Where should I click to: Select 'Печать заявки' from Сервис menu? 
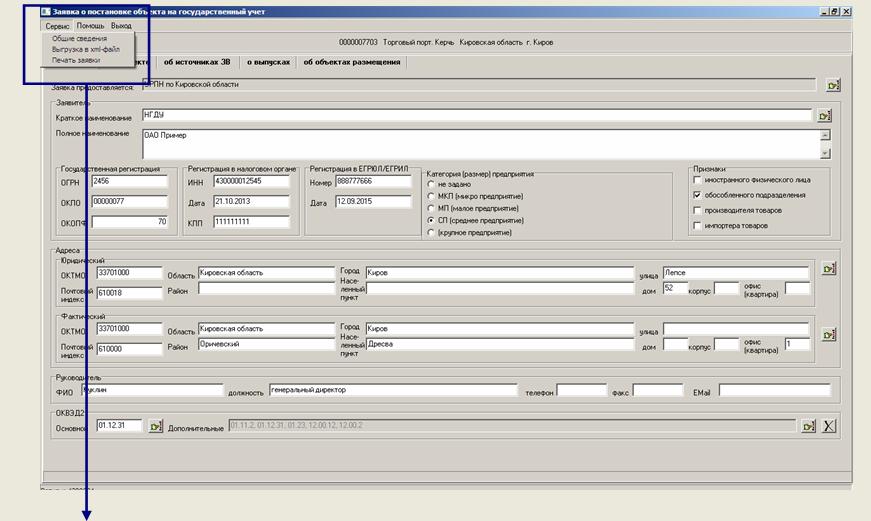pyautogui.click(x=75, y=60)
